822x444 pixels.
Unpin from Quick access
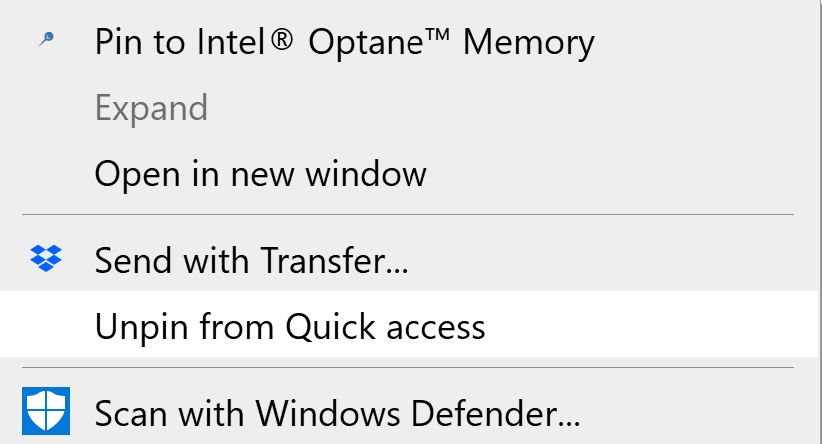409,324
